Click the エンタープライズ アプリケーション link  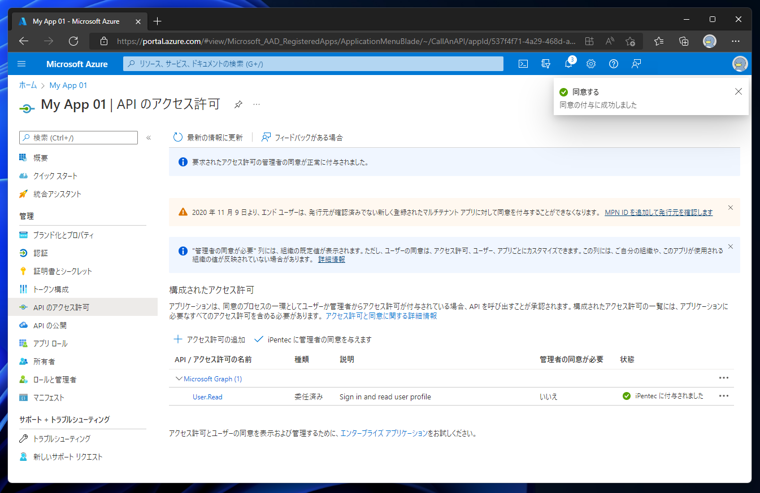coord(382,434)
